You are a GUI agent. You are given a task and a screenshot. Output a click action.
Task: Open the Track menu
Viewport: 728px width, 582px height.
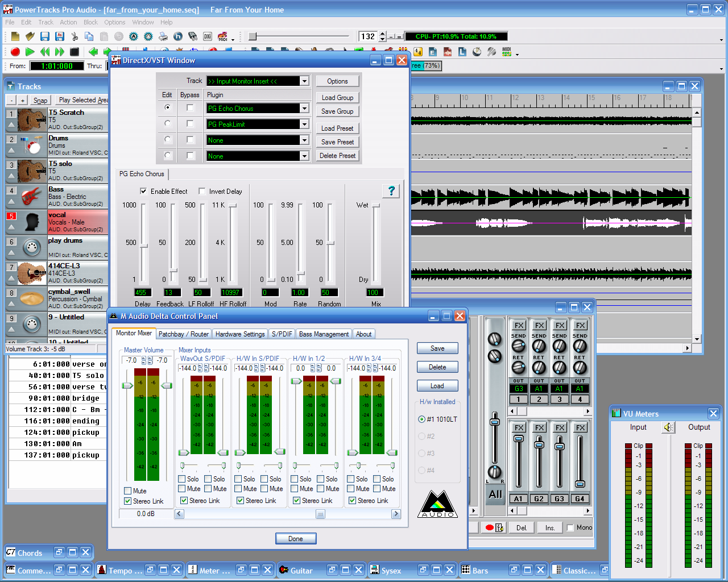tap(45, 22)
